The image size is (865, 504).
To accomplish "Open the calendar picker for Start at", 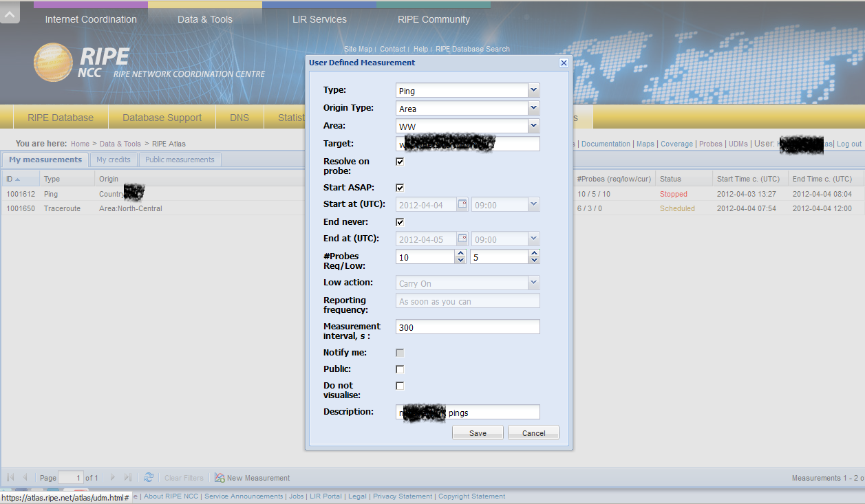I will 462,204.
